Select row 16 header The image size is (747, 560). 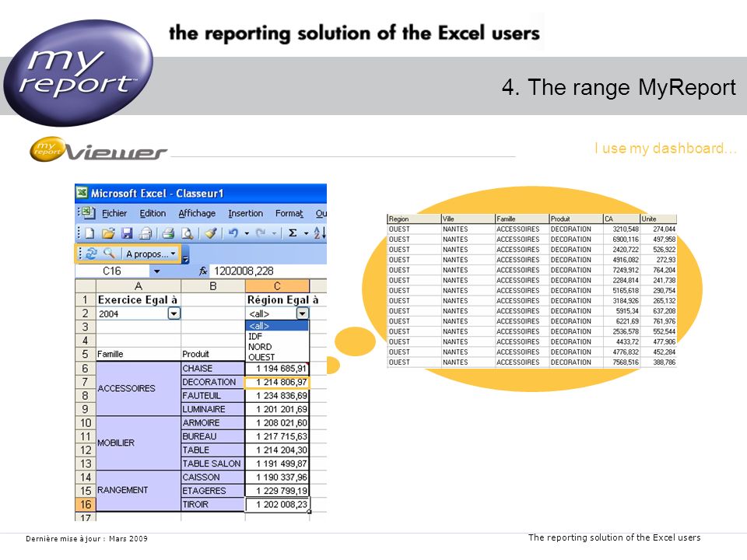point(86,504)
